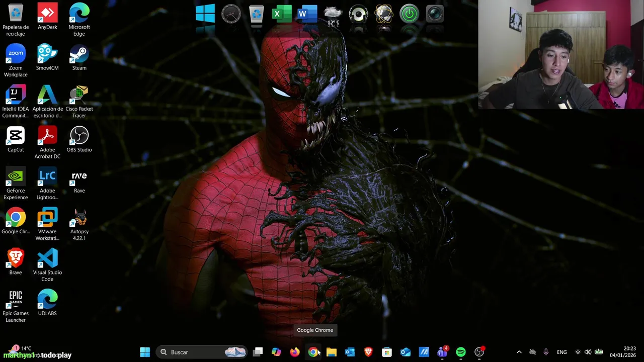Select the VMware Workstation desktop icon

pos(47,225)
